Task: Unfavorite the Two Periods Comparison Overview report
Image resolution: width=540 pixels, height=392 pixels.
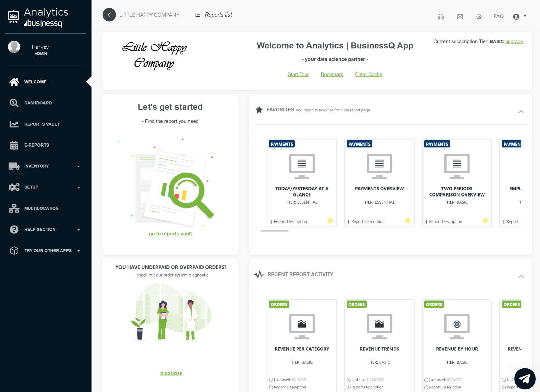Action: pyautogui.click(x=485, y=220)
